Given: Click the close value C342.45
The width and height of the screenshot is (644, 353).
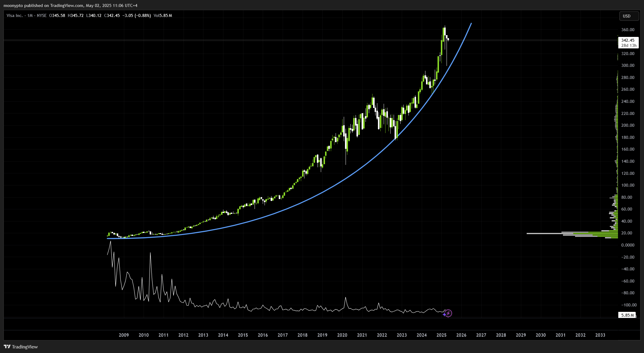Looking at the screenshot, I should (112, 15).
